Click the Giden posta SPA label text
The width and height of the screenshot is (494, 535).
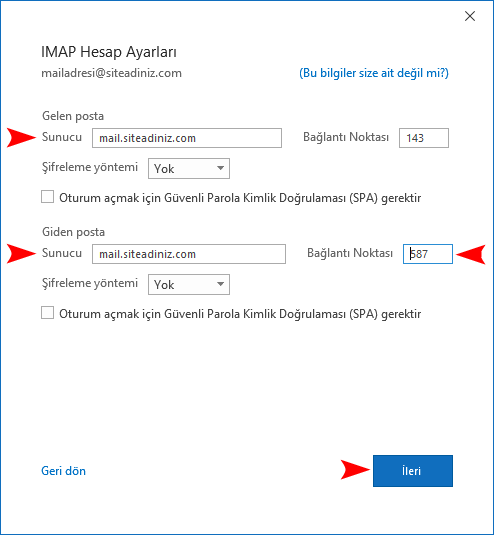pyautogui.click(x=240, y=314)
